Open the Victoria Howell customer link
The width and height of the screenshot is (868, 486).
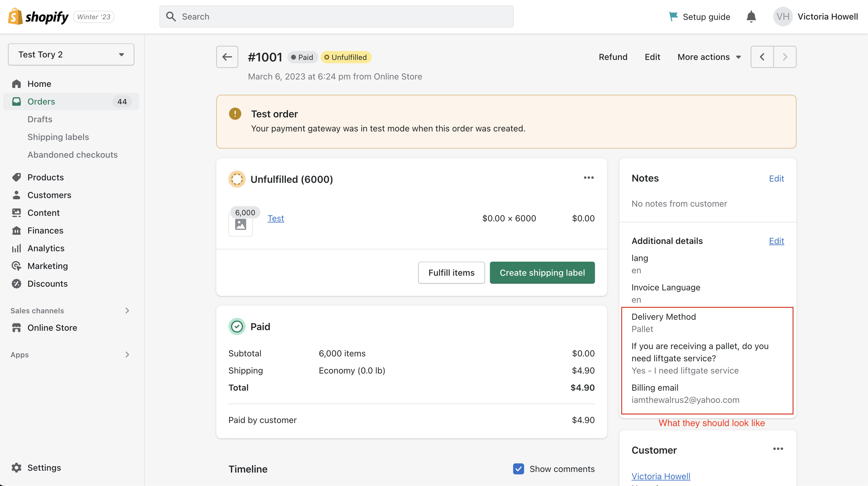click(660, 476)
